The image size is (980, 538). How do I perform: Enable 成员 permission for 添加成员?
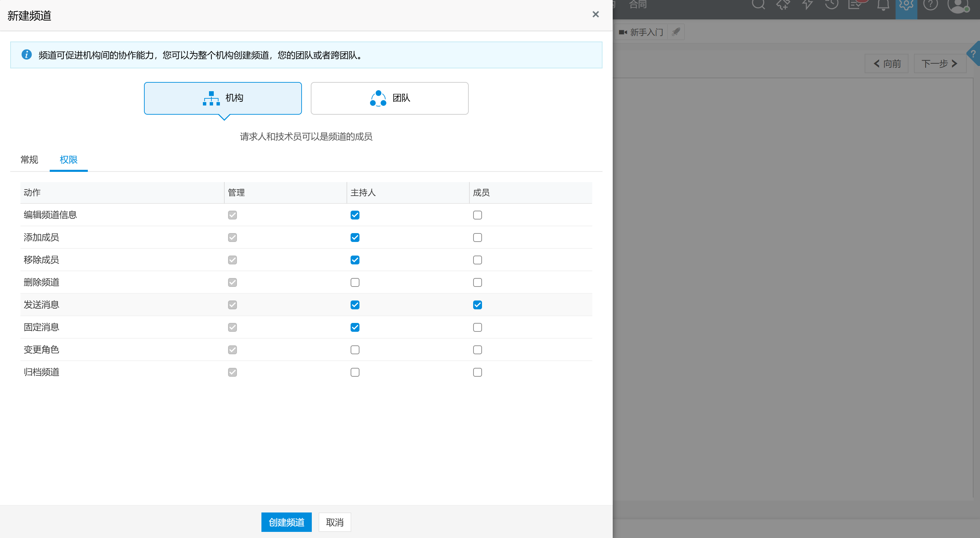(x=478, y=238)
